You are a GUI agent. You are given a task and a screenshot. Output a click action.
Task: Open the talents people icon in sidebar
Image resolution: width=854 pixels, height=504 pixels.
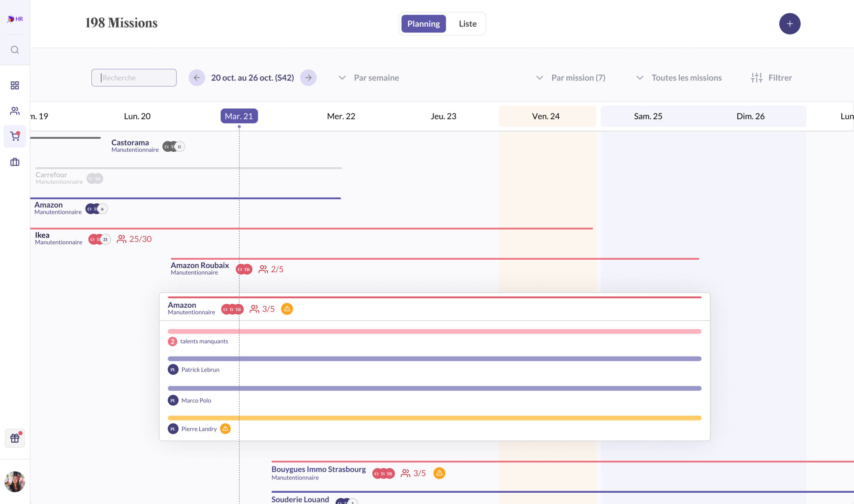pyautogui.click(x=15, y=111)
